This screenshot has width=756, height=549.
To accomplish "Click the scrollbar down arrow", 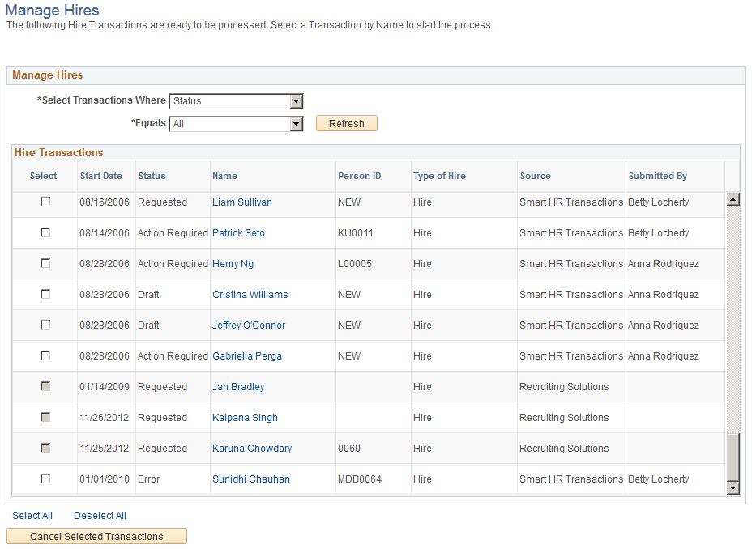I will 733,488.
